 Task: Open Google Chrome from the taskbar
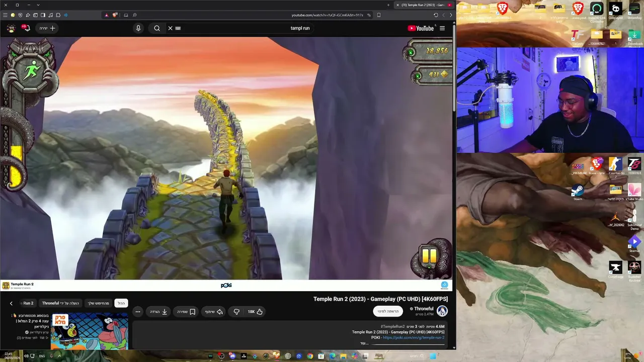click(310, 356)
